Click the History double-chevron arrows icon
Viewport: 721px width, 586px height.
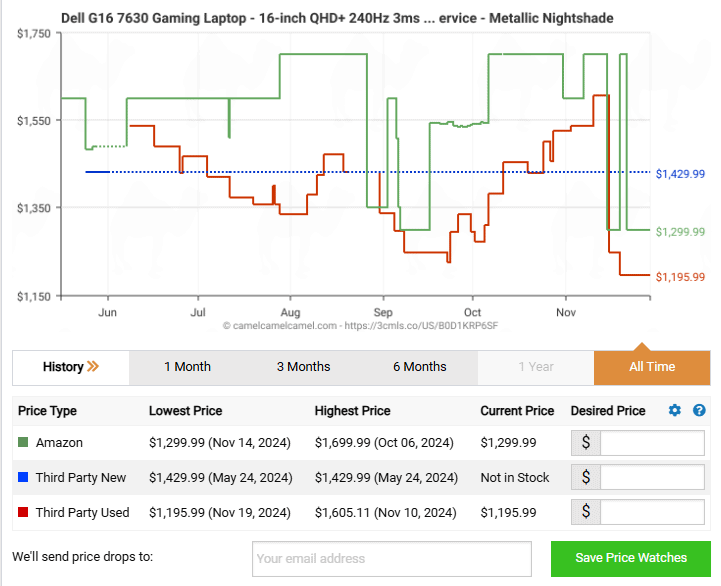(x=93, y=367)
